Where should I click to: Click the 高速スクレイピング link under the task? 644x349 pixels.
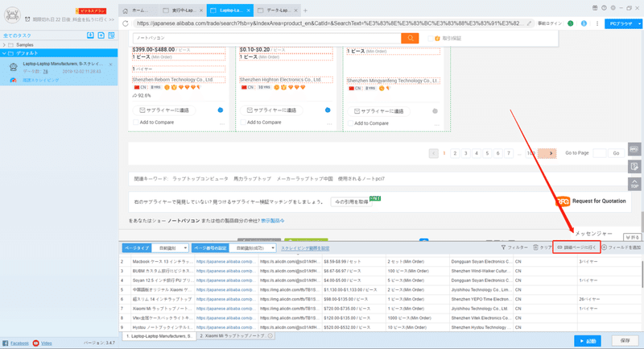click(x=40, y=80)
